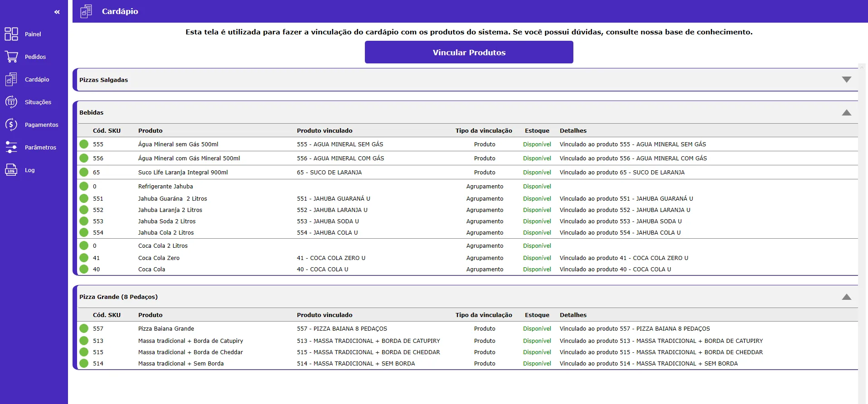Click green status dot for Coca Cola Zero
The width and height of the screenshot is (868, 404).
click(84, 258)
